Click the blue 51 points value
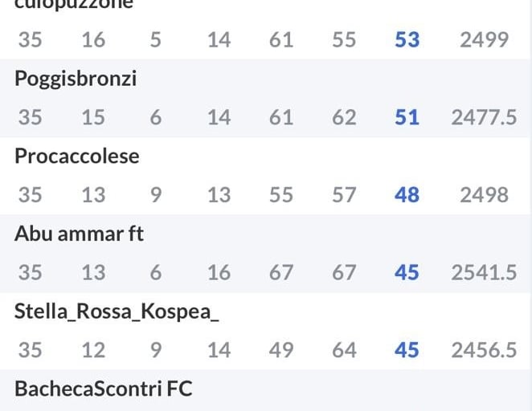 407,117
